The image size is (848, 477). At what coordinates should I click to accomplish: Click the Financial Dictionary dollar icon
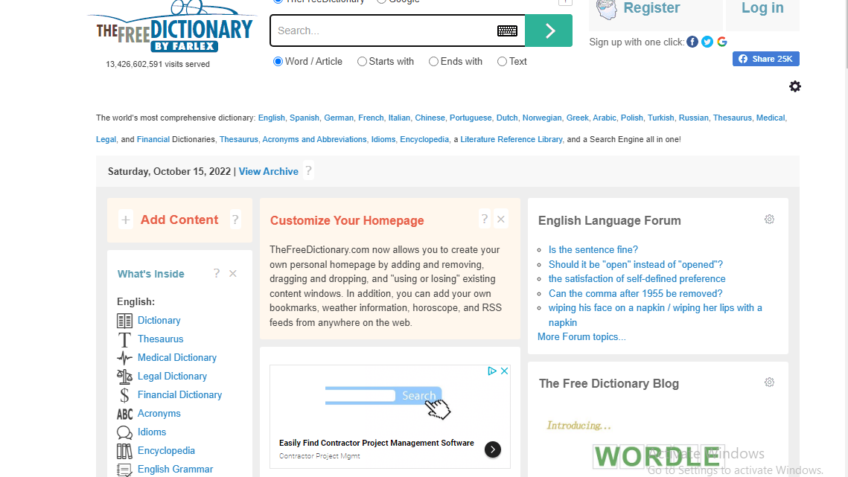[124, 395]
